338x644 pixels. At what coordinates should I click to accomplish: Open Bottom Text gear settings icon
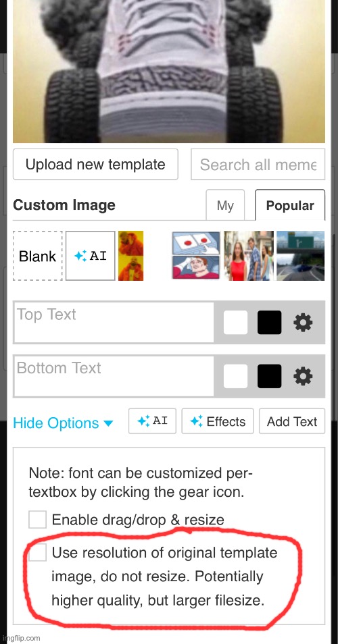(x=303, y=376)
